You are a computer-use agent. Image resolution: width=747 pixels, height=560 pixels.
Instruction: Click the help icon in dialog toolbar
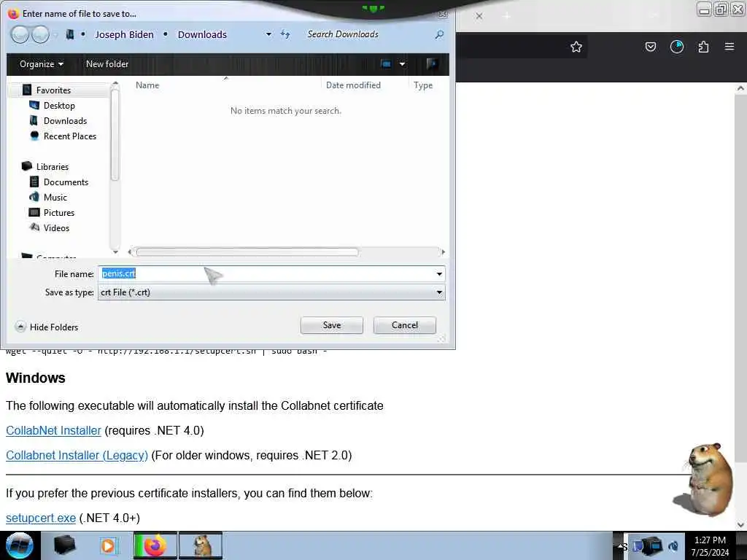point(432,64)
